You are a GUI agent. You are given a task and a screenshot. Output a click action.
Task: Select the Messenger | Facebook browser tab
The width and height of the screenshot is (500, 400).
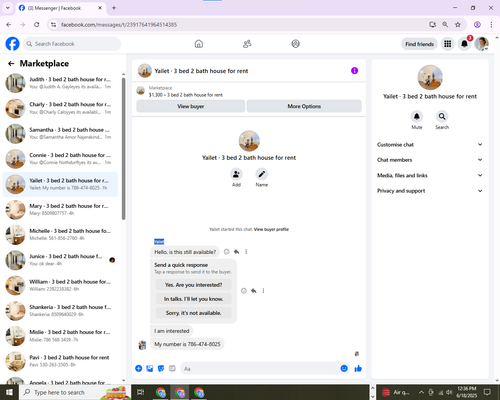point(60,8)
